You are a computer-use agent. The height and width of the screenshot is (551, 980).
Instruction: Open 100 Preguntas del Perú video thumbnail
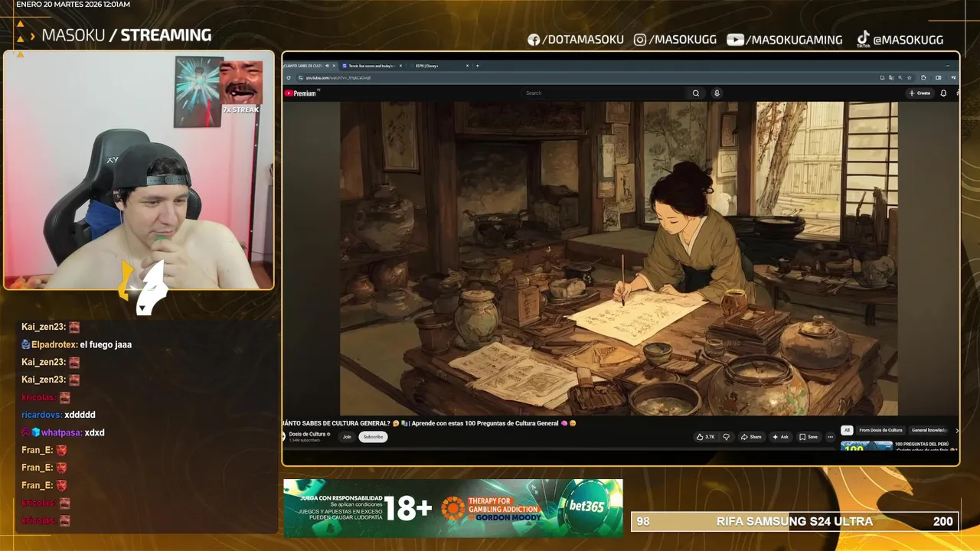[x=867, y=446]
